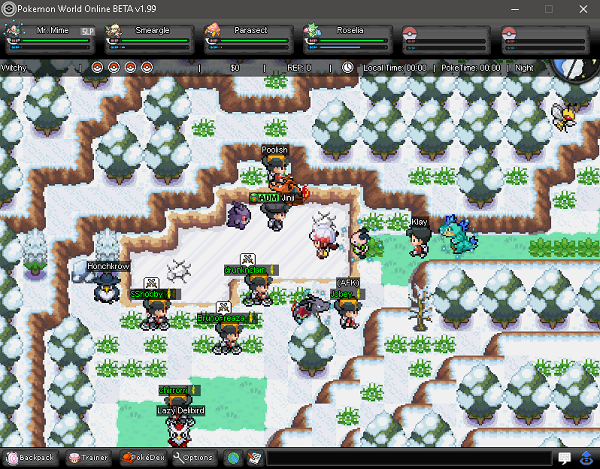600x469 pixels.
Task: Open the chat speech bubble icon
Action: [x=564, y=458]
